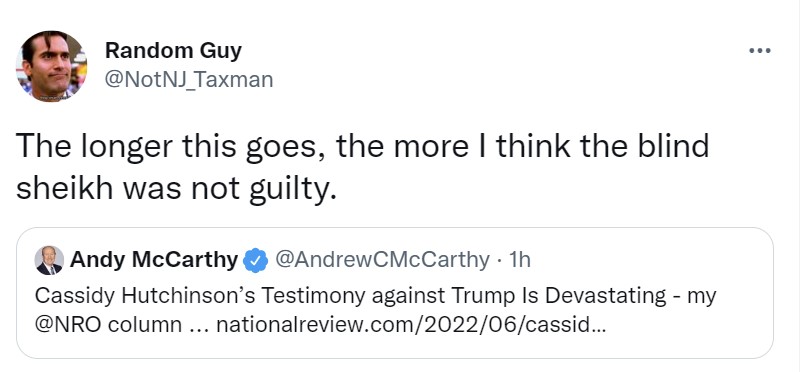Click Random Guy's round profile picture
This screenshot has height=372, width=801.
pos(51,66)
